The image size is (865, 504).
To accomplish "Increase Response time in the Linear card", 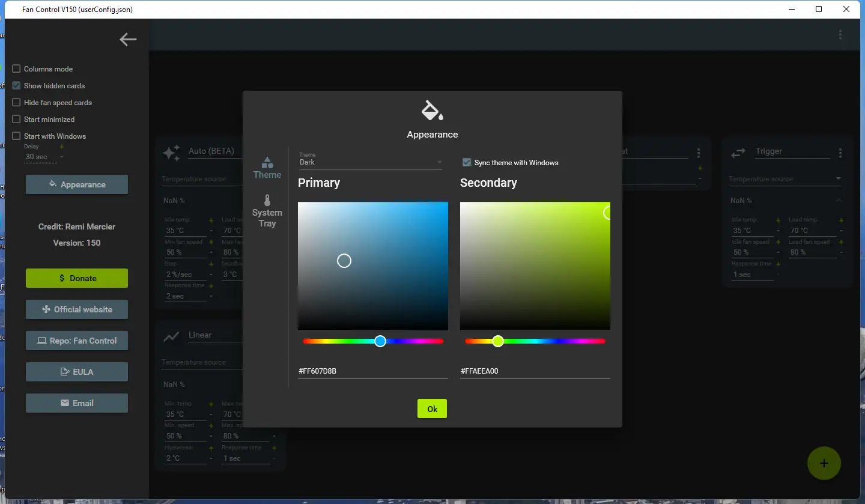I will [x=274, y=448].
